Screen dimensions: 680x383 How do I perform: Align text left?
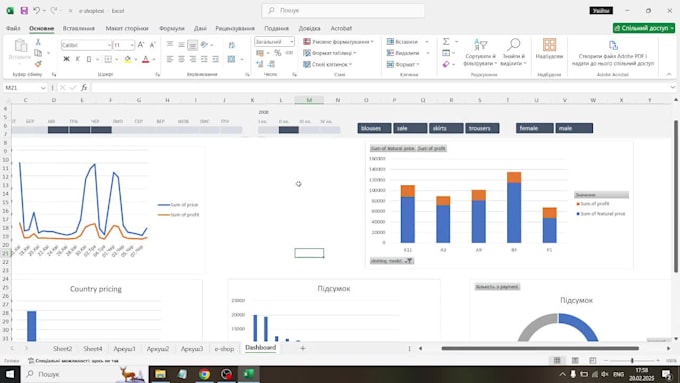[x=170, y=59]
